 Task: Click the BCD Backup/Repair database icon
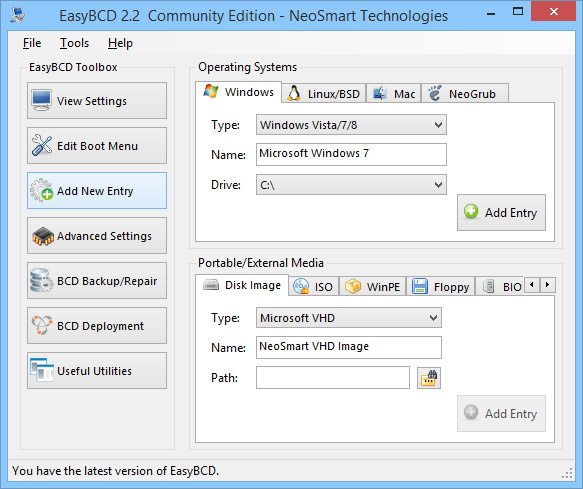pos(41,280)
